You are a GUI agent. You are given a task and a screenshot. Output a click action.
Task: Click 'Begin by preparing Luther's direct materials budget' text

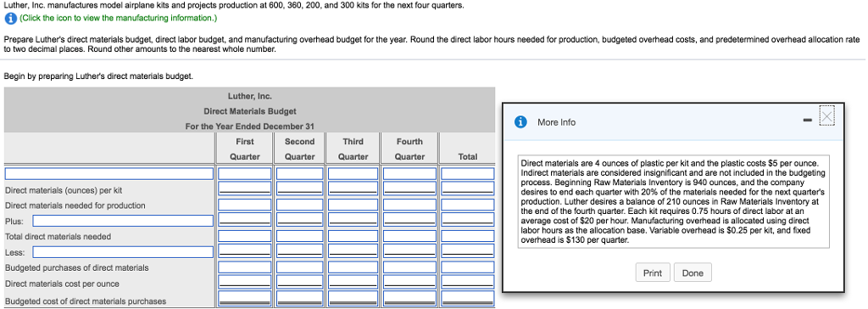point(98,76)
